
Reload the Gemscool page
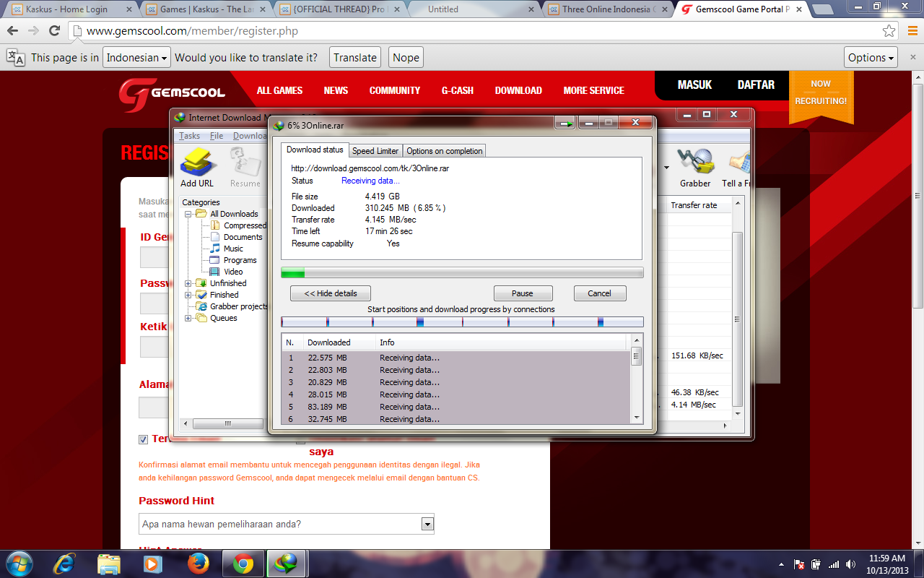tap(54, 31)
